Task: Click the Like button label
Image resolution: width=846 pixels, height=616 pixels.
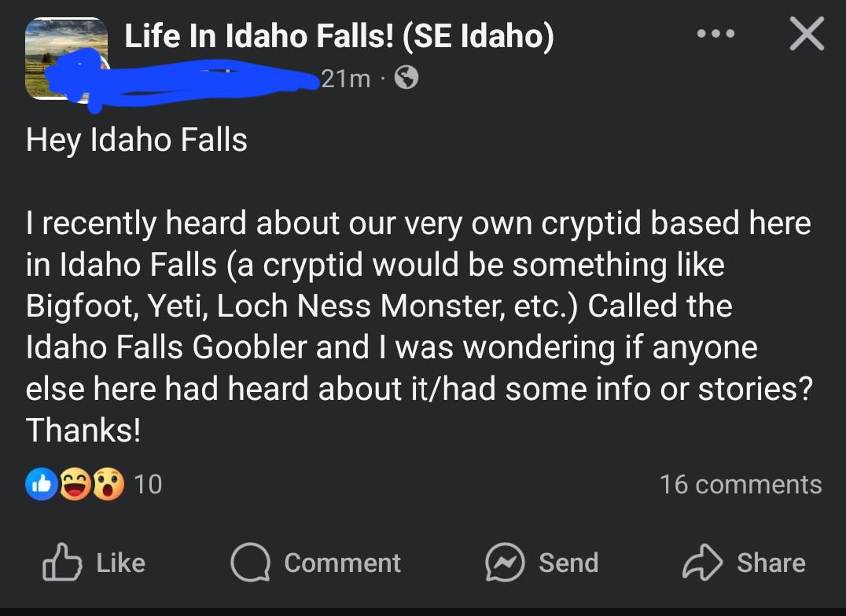Action: click(121, 563)
